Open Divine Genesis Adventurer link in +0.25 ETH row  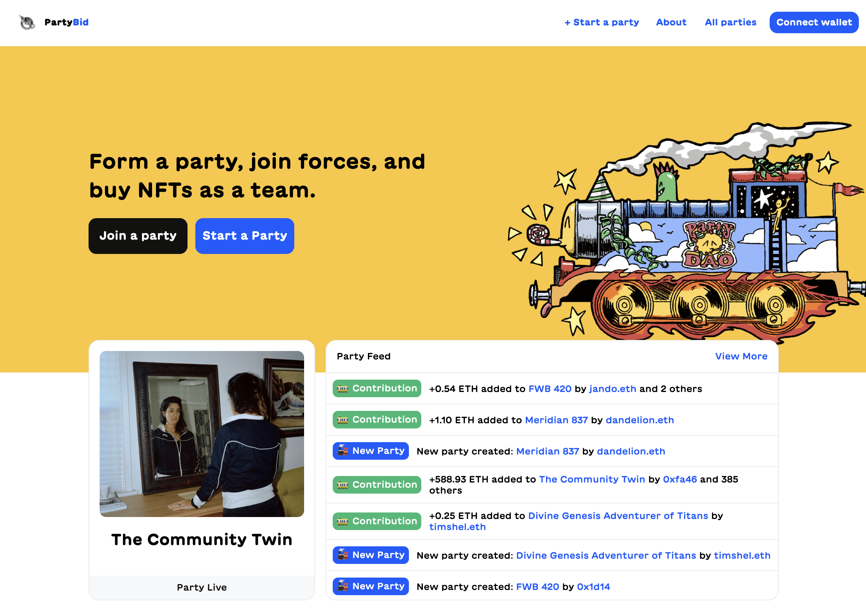(x=618, y=516)
